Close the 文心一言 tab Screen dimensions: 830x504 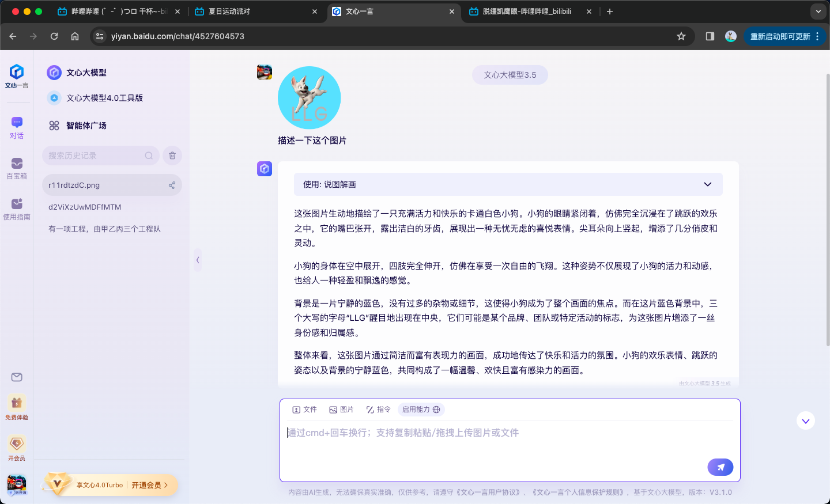452,12
